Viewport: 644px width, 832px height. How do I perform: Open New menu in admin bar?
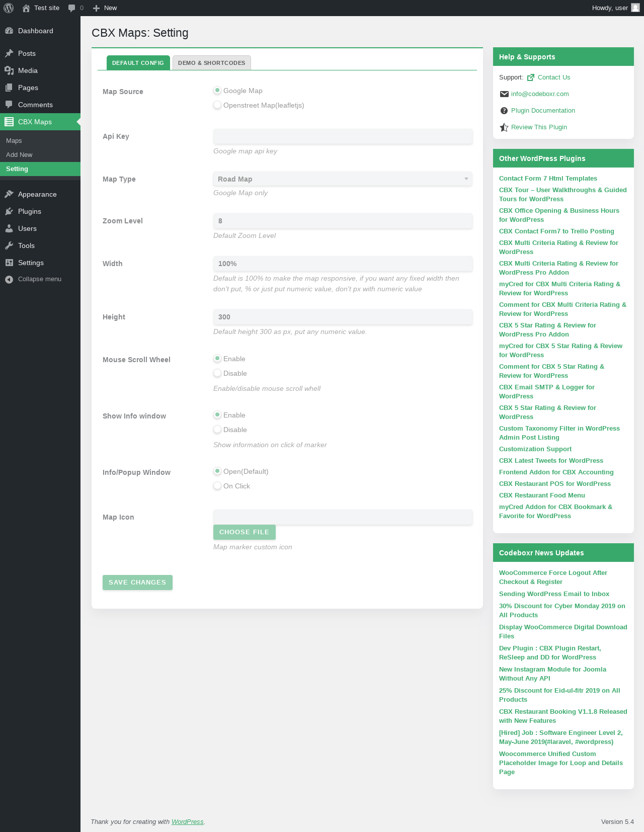(x=105, y=8)
